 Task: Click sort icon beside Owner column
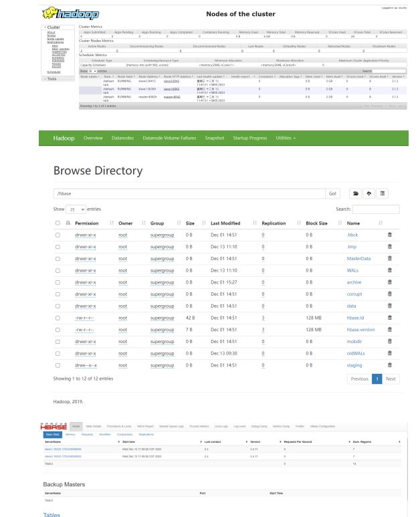coord(143,223)
